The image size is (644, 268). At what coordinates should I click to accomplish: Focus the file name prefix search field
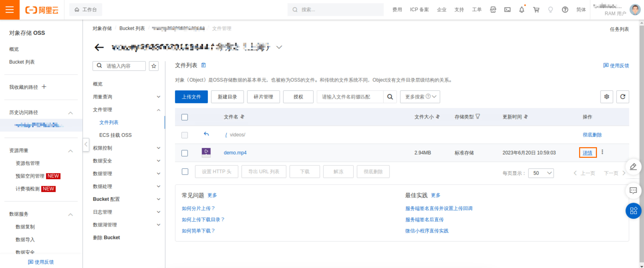[x=350, y=97]
